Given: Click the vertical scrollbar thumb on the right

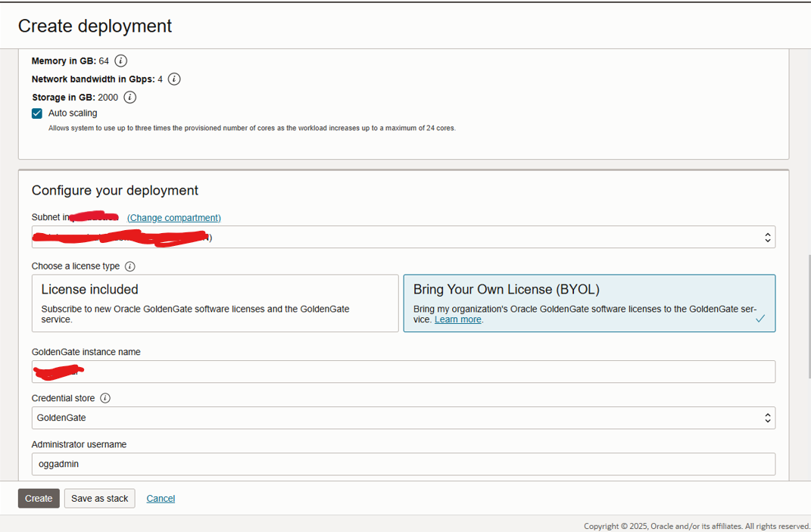Looking at the screenshot, I should click(809, 316).
